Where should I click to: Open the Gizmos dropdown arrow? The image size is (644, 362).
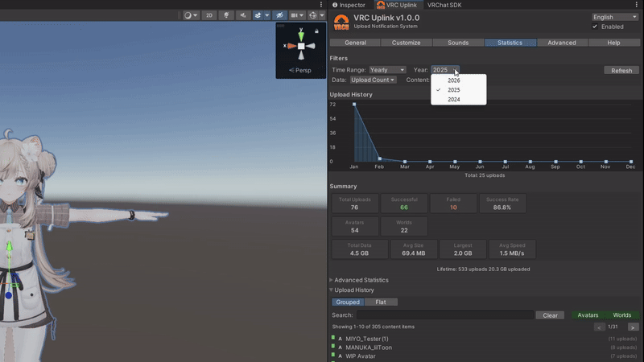click(322, 15)
